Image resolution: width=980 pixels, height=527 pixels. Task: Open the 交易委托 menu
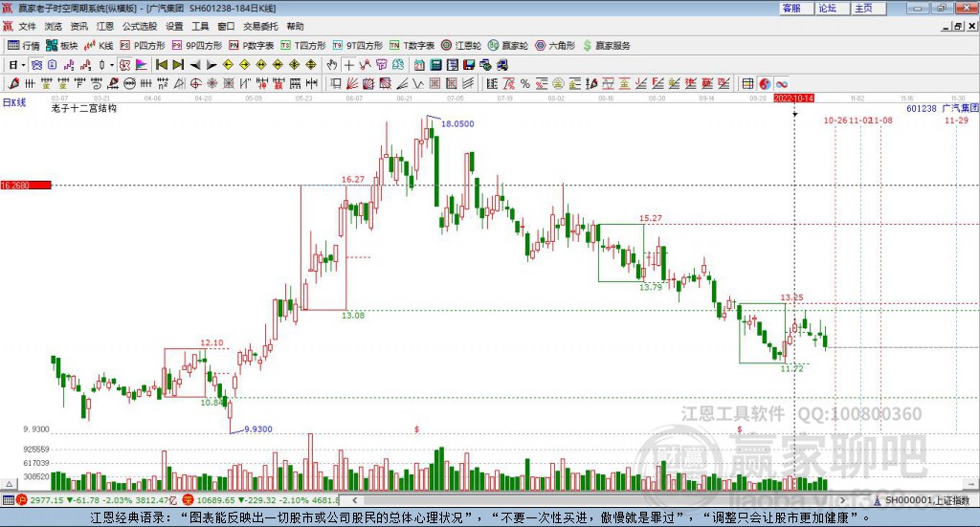click(x=260, y=26)
